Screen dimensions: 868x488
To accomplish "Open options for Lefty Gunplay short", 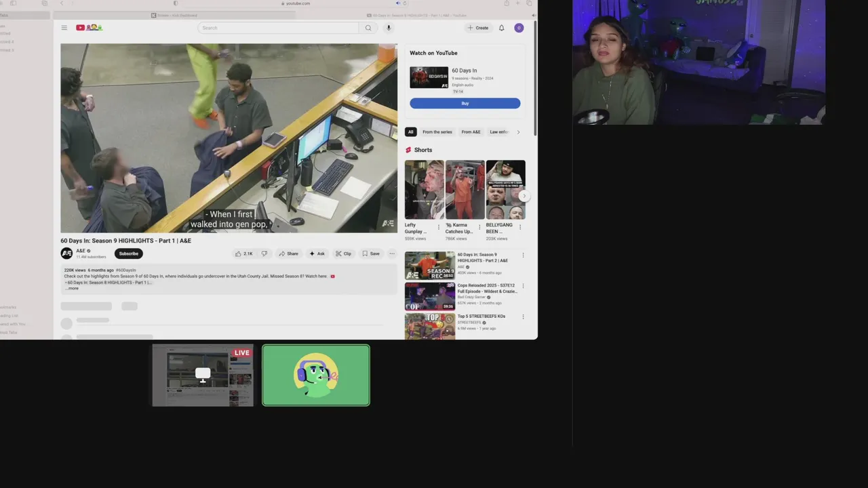I will tap(439, 227).
